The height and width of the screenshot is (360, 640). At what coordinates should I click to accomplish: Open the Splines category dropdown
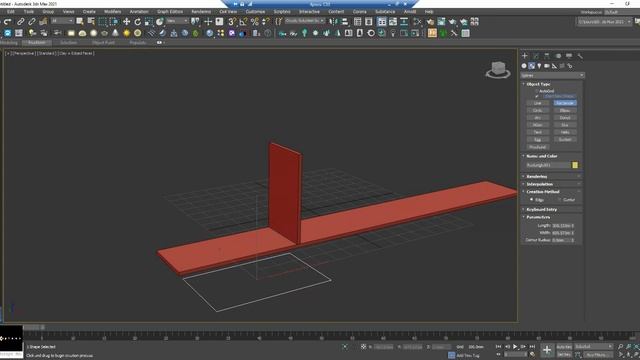tap(552, 76)
